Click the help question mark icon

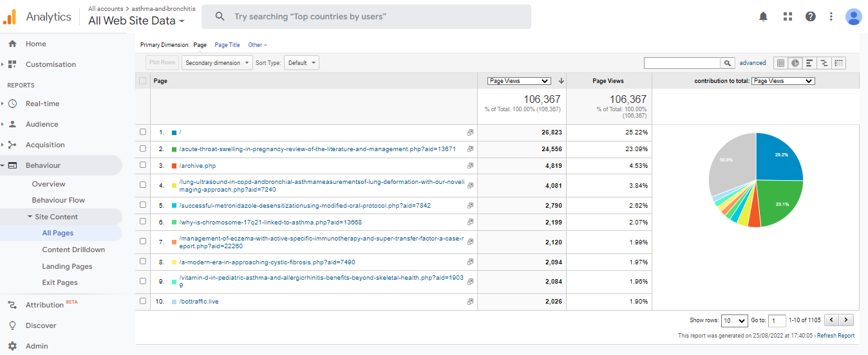[811, 17]
